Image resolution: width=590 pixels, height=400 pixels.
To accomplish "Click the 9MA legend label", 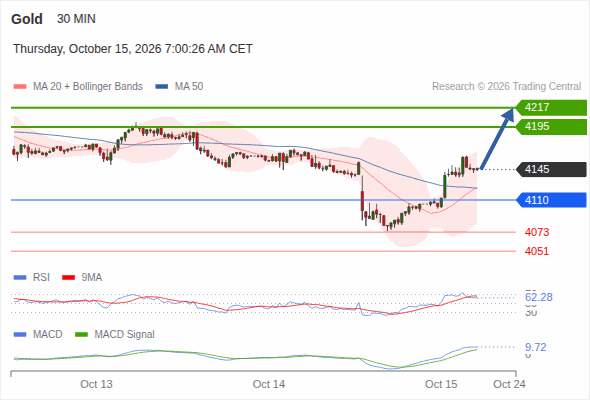I will [x=92, y=278].
